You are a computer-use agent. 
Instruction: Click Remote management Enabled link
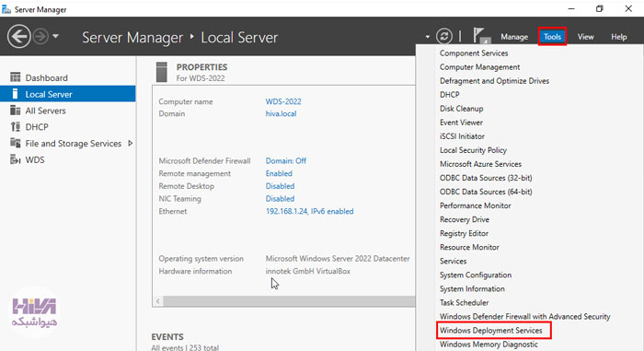279,173
